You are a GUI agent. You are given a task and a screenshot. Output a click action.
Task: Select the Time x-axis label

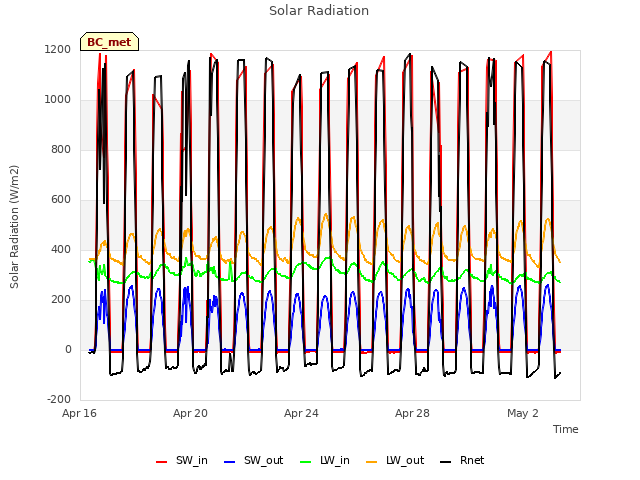coord(566,429)
